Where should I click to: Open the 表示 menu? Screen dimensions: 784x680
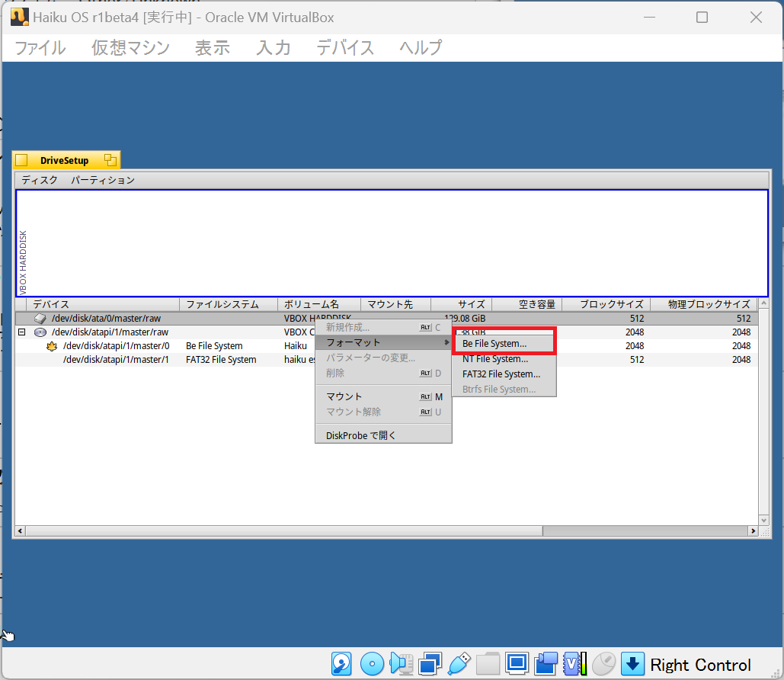(x=213, y=47)
